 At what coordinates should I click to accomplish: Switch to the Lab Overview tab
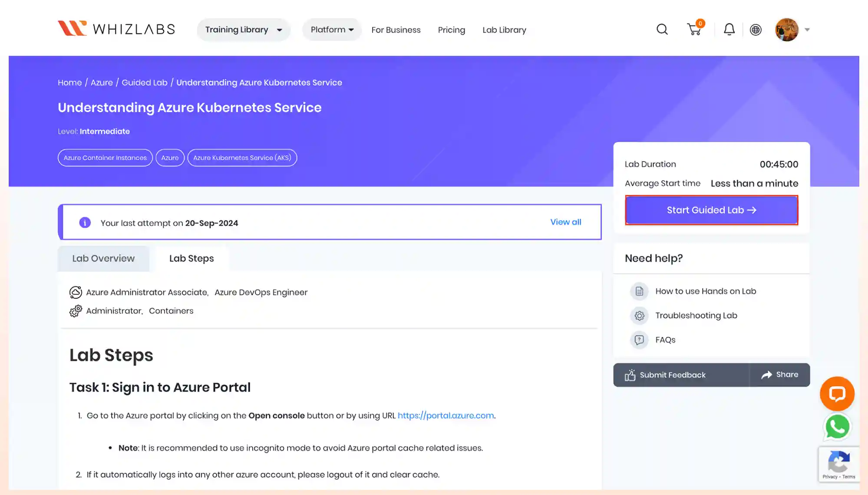103,258
